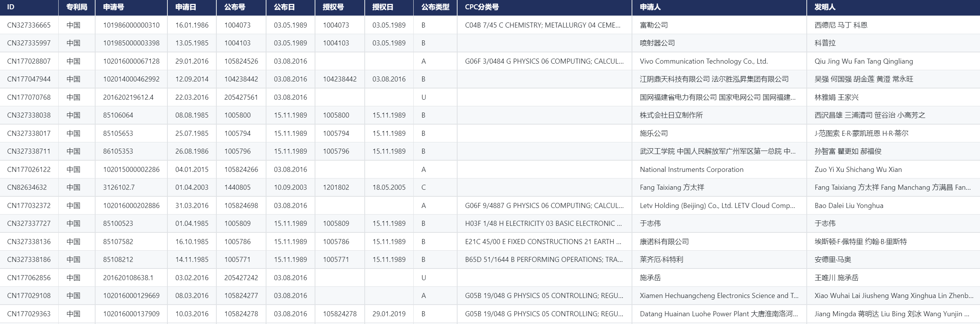Screen dimensions: 980x324
Task: Select the grant date 29.01.2019
Action: click(x=389, y=314)
